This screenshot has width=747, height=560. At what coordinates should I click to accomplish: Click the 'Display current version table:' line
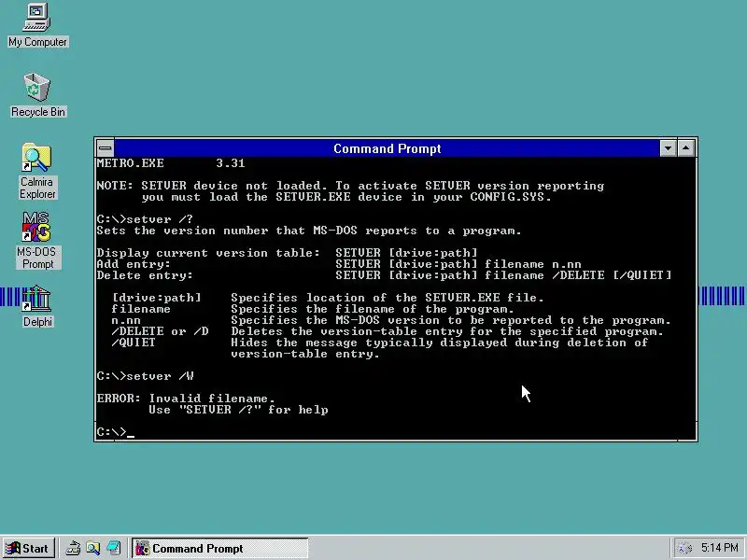coord(287,253)
